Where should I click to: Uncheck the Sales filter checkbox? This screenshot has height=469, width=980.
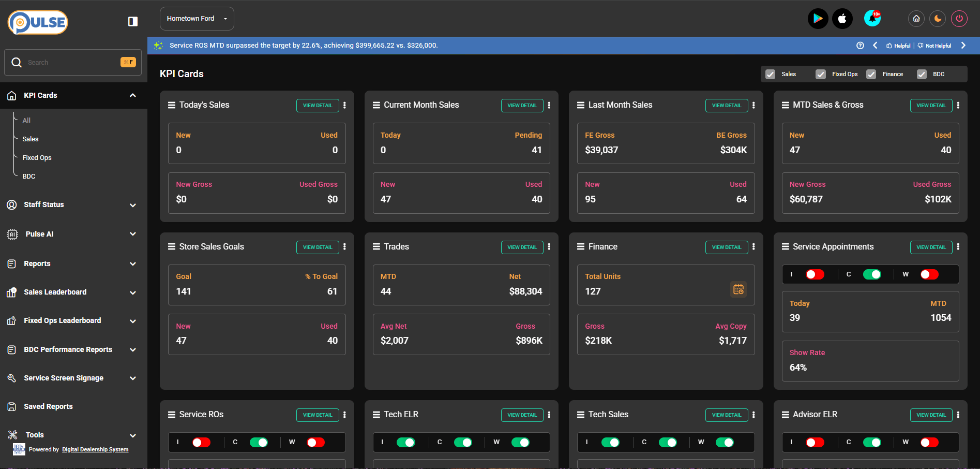pos(770,74)
